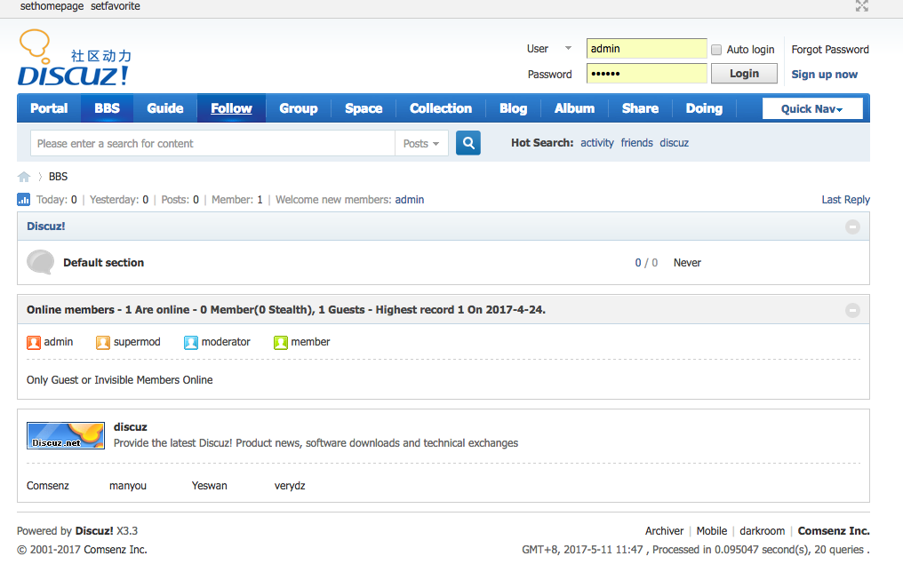903x588 pixels.
Task: Click the Login button
Action: tap(744, 74)
